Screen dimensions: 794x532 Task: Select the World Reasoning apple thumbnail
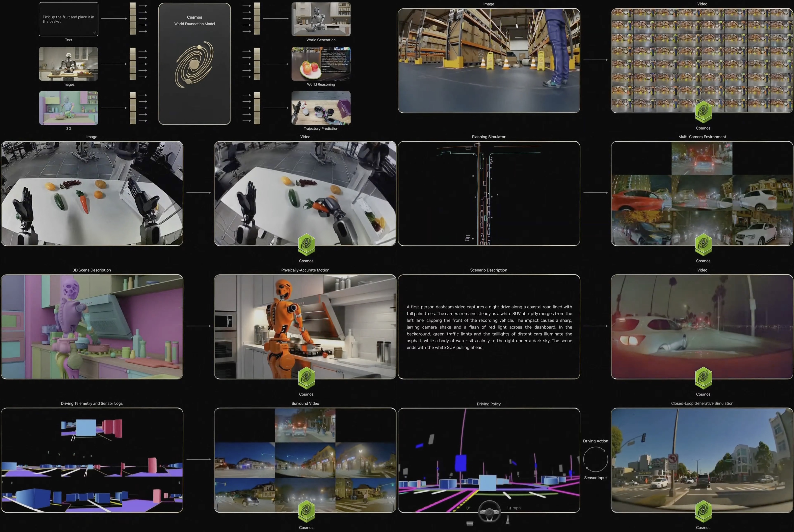coord(321,64)
